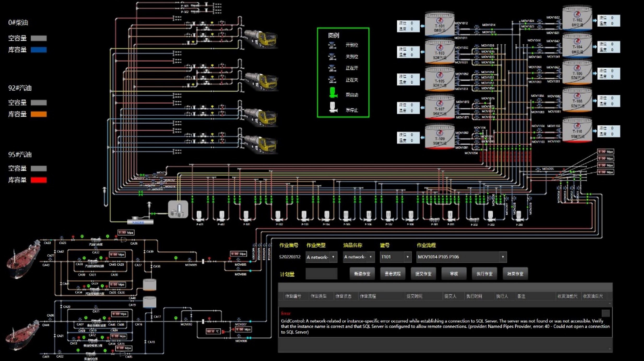
Task: Select storage tank T-110
Action: point(577,130)
